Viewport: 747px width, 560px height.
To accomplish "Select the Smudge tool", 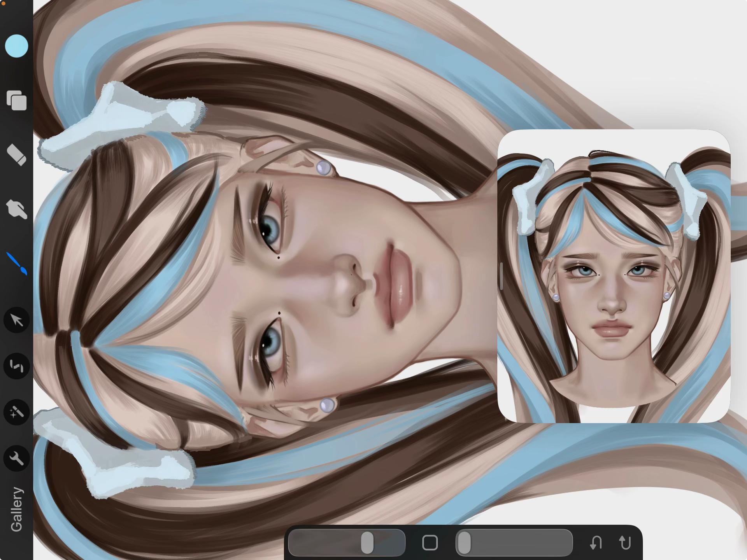I will click(16, 209).
